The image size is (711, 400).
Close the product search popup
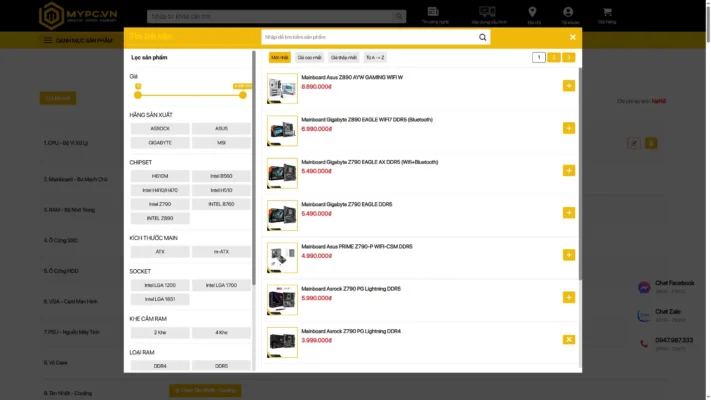point(573,37)
